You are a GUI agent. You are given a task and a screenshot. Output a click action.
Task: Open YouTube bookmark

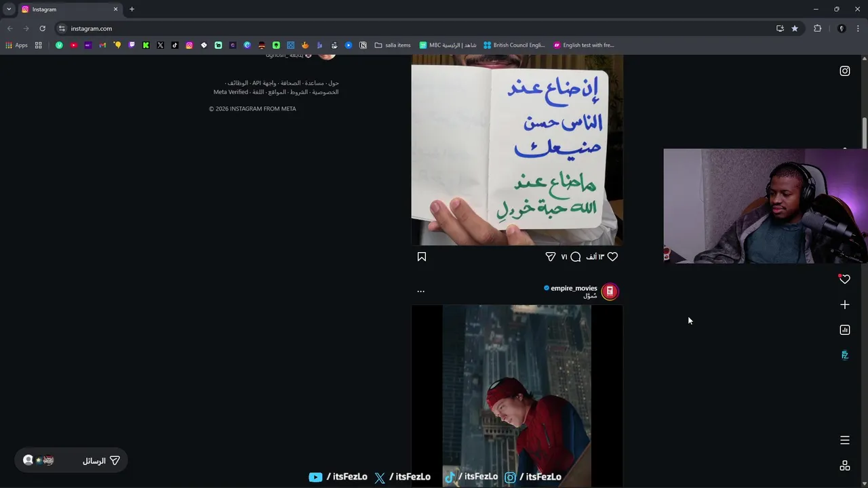74,45
